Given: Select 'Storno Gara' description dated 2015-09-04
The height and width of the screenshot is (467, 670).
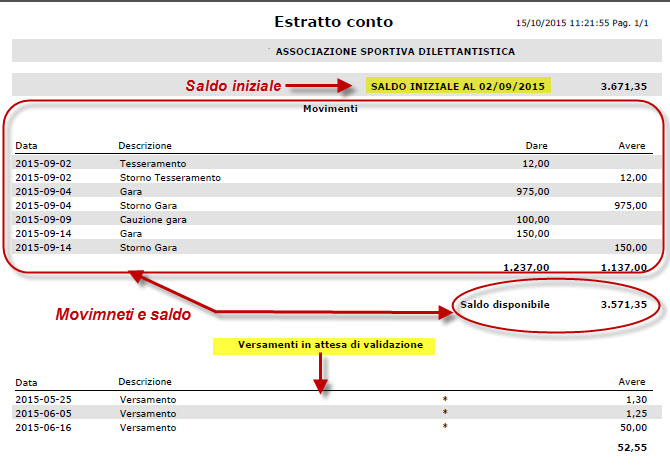Looking at the screenshot, I should pyautogui.click(x=148, y=206).
